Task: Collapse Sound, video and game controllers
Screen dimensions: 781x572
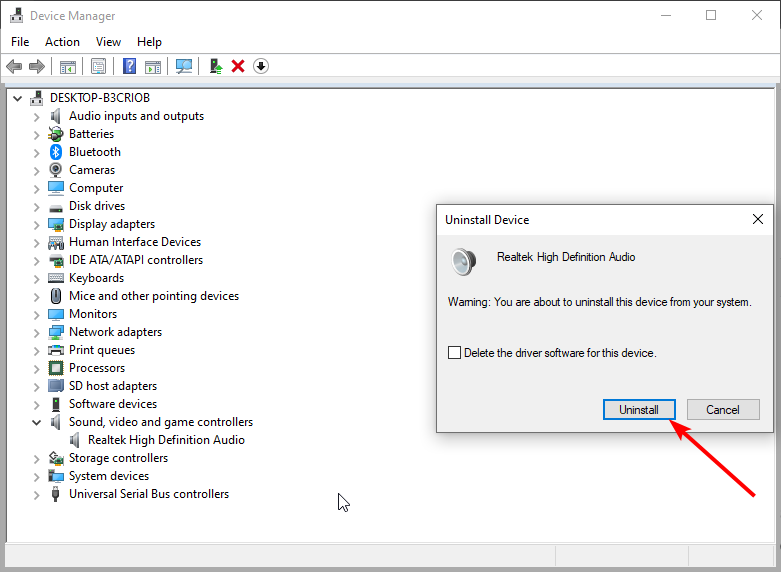Action: 36,423
